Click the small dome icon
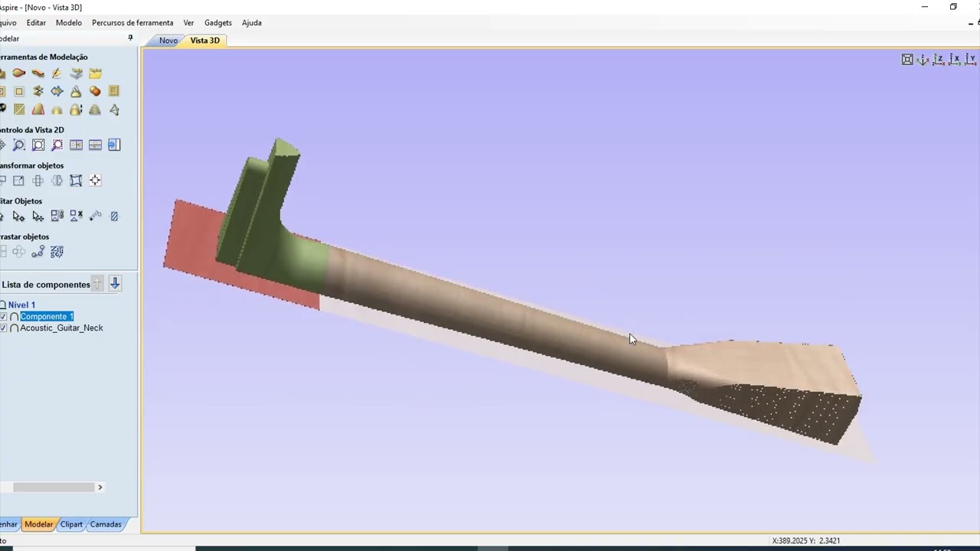The height and width of the screenshot is (551, 980). 57,109
